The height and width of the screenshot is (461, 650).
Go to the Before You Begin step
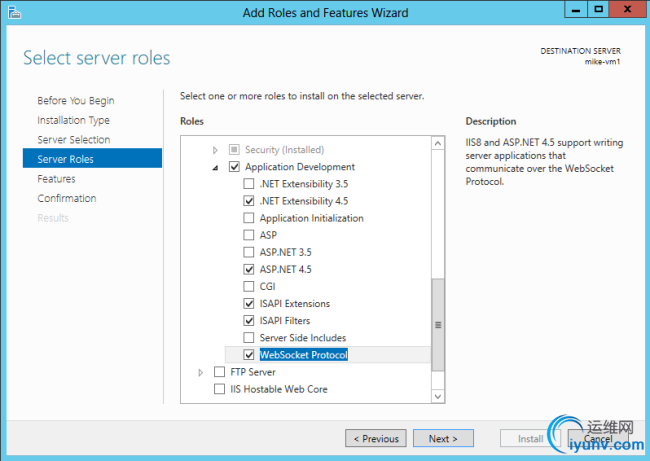pos(76,101)
